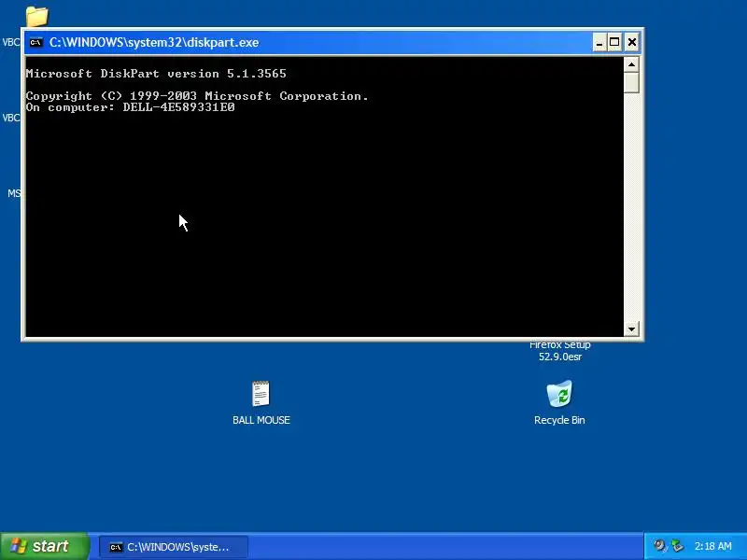Click the diskpart window title bar icon
Viewport: 747px width, 560px height.
[x=35, y=42]
